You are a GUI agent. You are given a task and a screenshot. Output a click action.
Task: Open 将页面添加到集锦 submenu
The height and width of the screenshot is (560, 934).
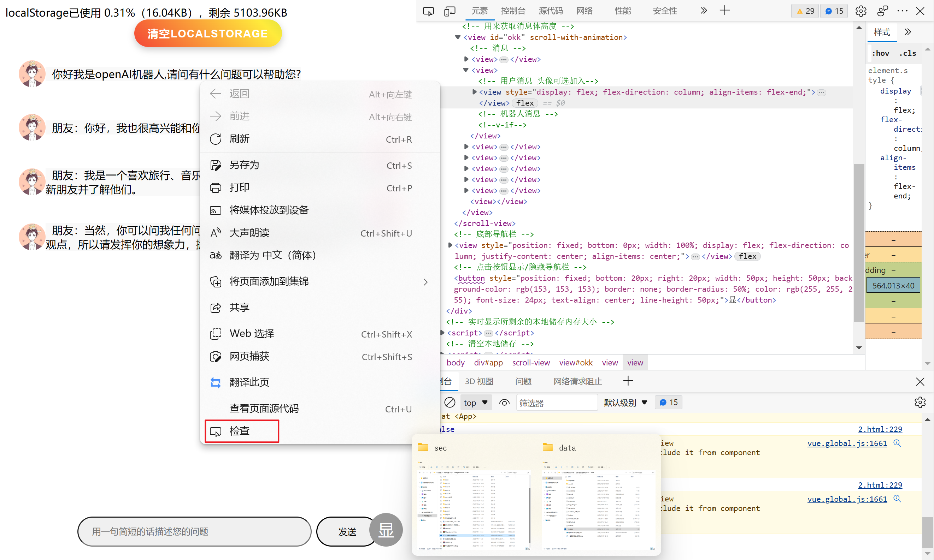coord(320,281)
